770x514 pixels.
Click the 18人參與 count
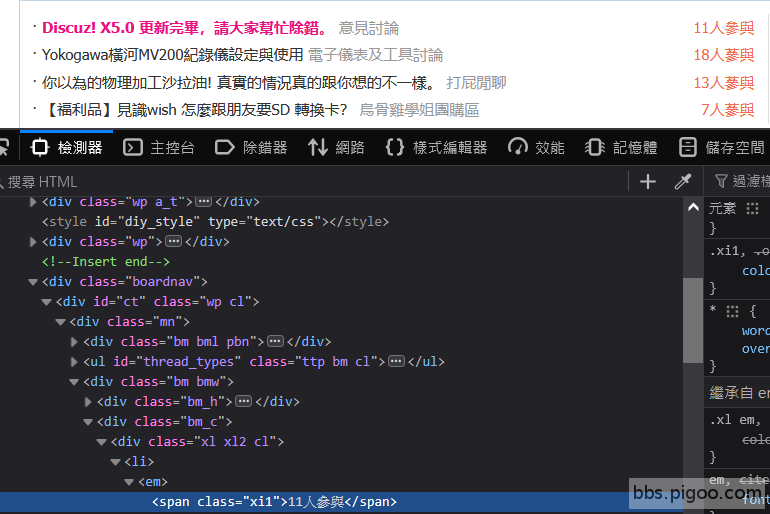click(724, 55)
